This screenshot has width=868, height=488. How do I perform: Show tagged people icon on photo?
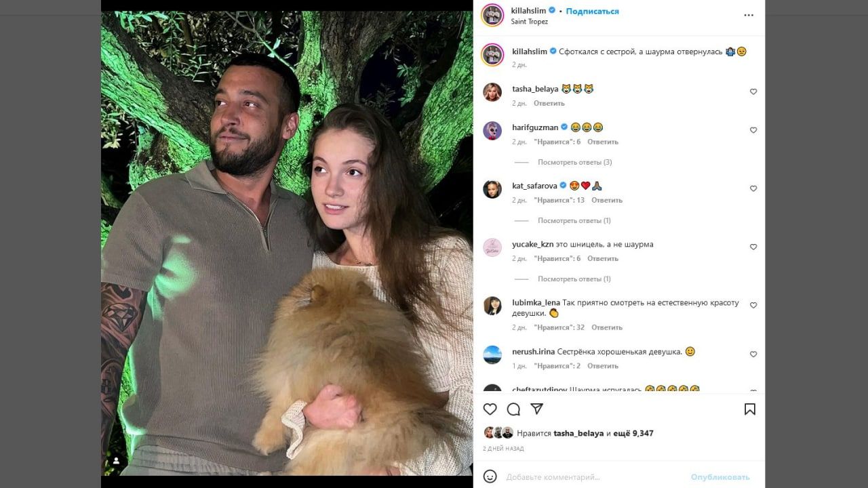[x=116, y=461]
